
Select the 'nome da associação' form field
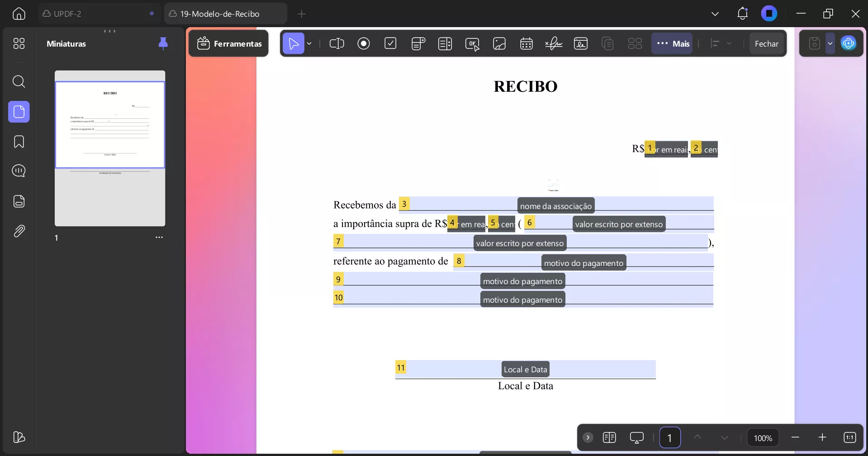pyautogui.click(x=556, y=204)
